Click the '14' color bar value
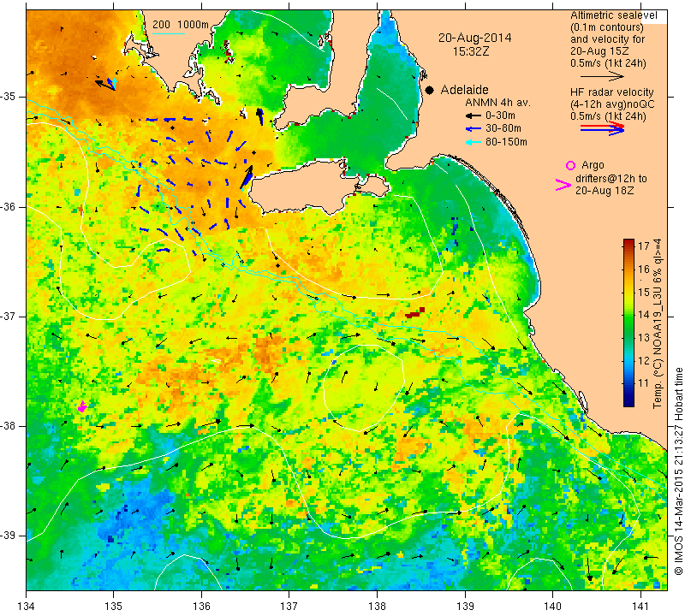Image resolution: width=685 pixels, height=616 pixels. click(643, 315)
